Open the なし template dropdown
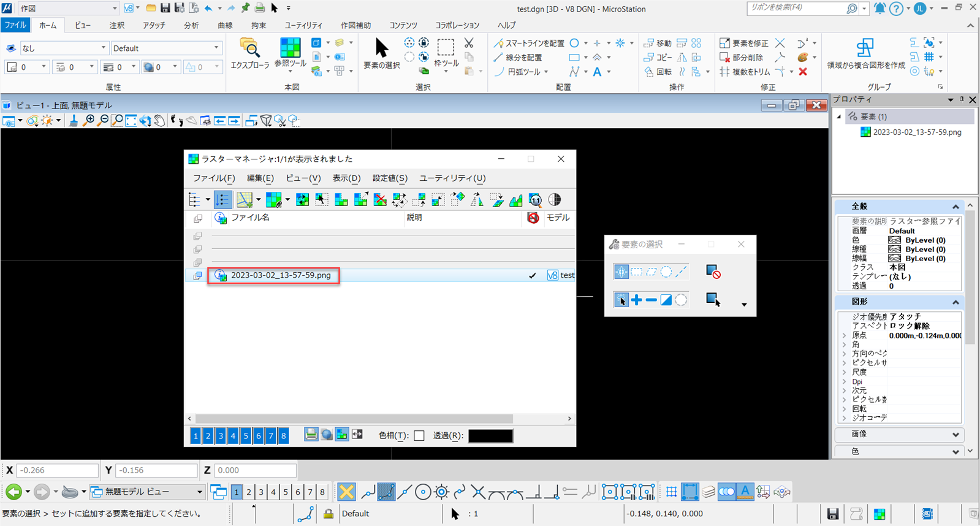Screen dimensions: 980x526 [x=64, y=48]
